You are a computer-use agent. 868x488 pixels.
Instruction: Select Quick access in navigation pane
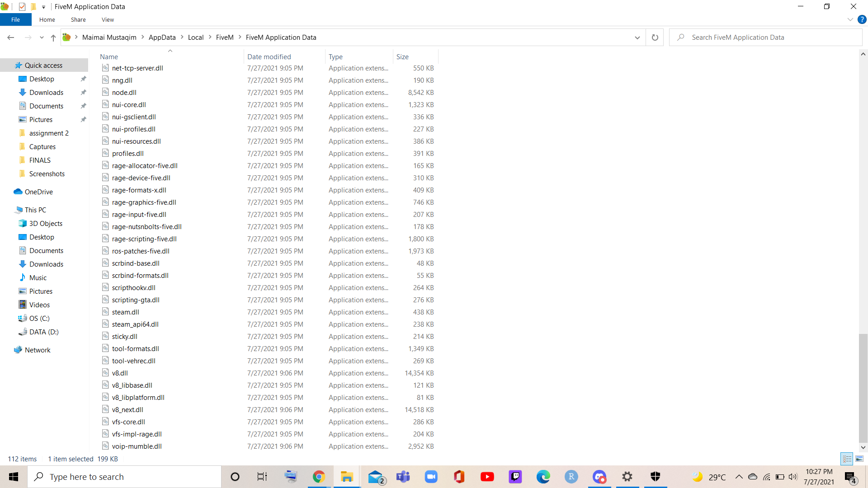(x=43, y=65)
